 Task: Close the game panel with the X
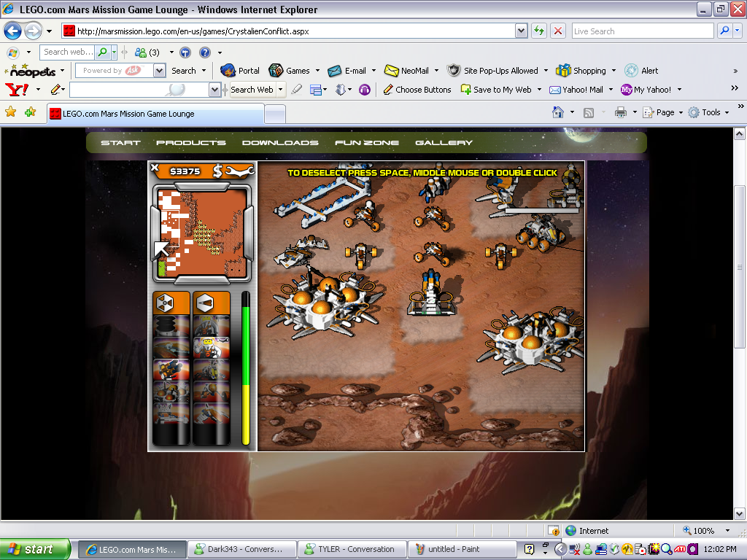[155, 167]
